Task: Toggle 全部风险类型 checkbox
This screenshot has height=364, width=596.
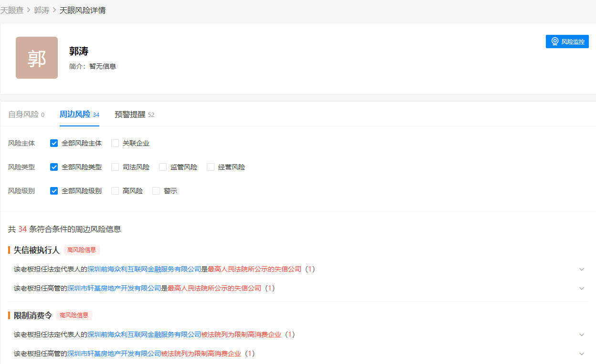Action: pos(54,167)
